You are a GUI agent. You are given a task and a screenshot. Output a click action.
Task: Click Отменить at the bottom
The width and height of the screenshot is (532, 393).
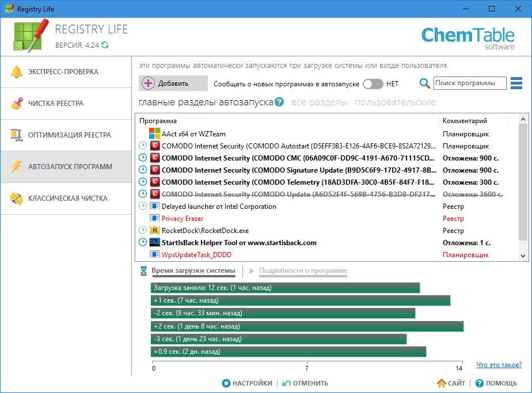[305, 383]
